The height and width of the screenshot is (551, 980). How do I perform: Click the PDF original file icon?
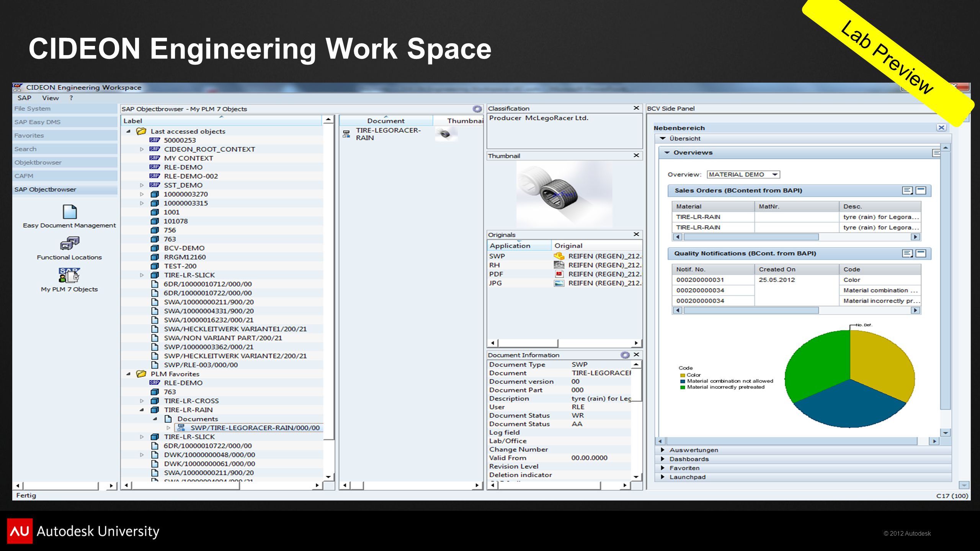click(559, 274)
